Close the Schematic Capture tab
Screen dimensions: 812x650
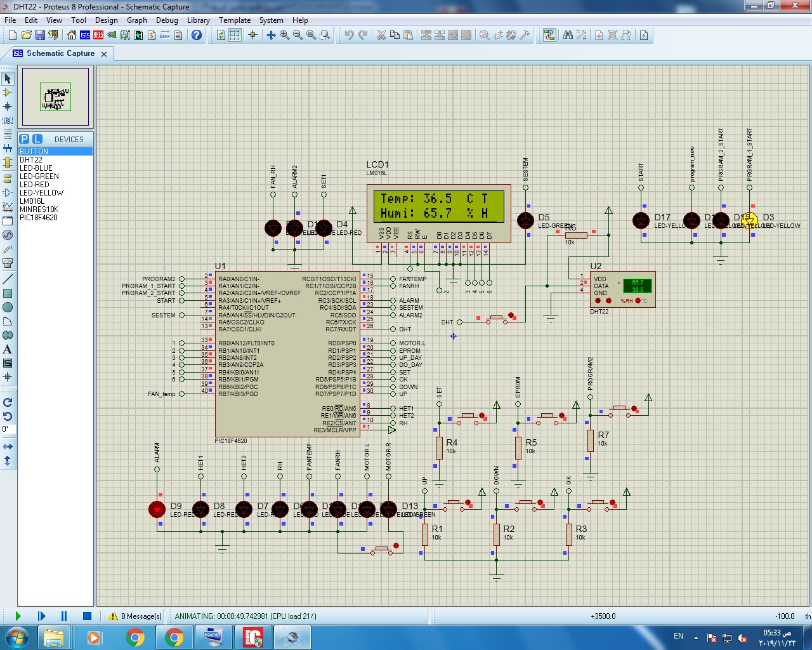pos(105,54)
